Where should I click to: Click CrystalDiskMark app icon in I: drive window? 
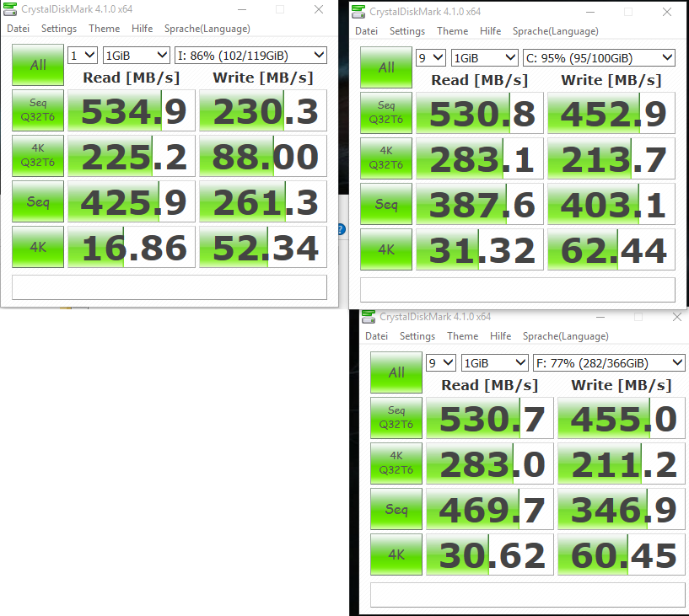[9, 9]
